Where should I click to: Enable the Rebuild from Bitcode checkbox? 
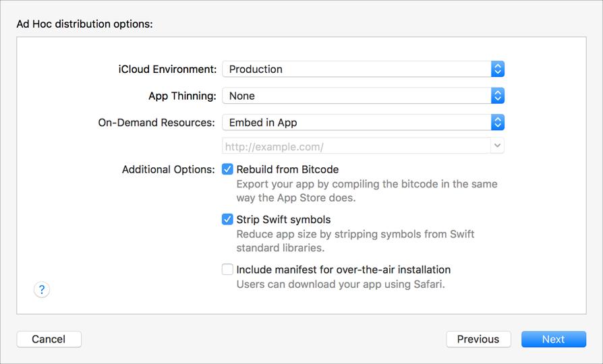tap(228, 169)
